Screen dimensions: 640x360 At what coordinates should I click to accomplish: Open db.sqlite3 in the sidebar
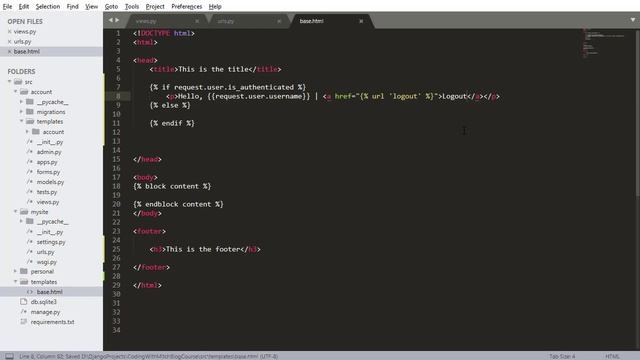coord(44,302)
